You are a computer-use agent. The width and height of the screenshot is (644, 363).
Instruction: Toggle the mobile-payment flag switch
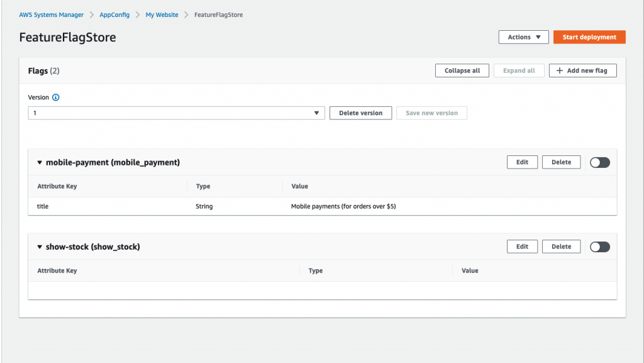pyautogui.click(x=599, y=162)
